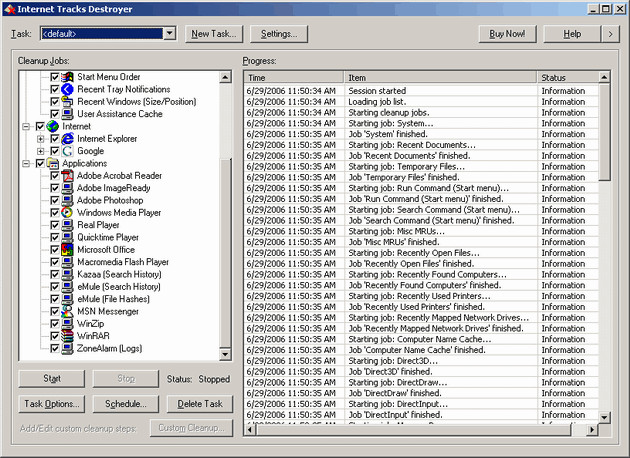The height and width of the screenshot is (458, 630).
Task: Click the Applications folder icon
Action: pos(52,163)
